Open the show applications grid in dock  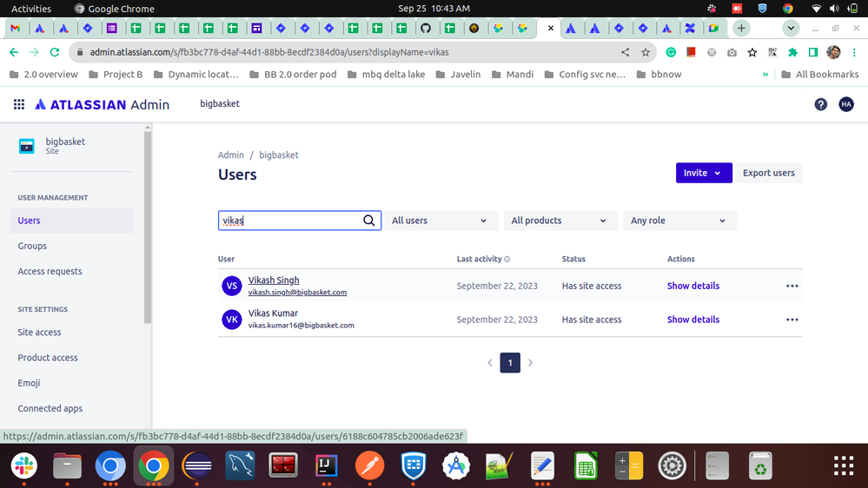coord(844,466)
